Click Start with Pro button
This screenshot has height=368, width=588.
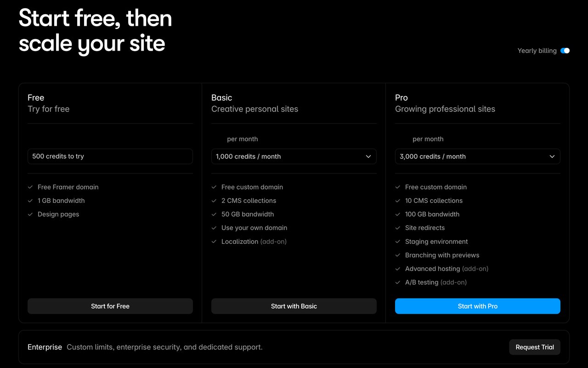478,306
